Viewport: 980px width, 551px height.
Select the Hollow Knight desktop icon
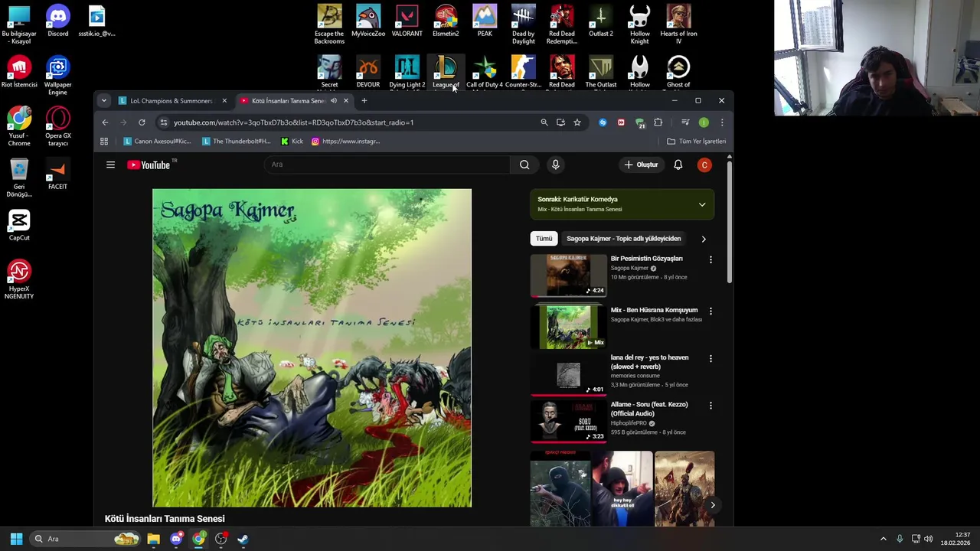[x=640, y=24]
